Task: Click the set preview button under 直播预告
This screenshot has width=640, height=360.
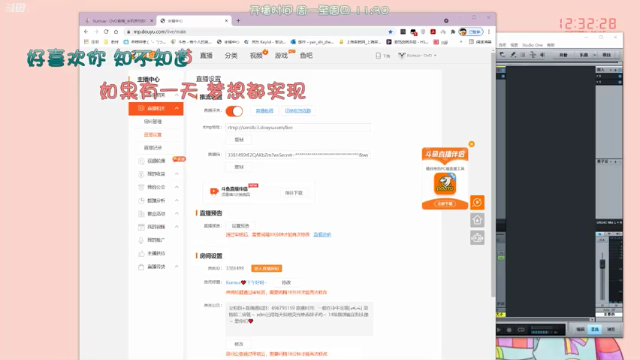Action: click(240, 226)
